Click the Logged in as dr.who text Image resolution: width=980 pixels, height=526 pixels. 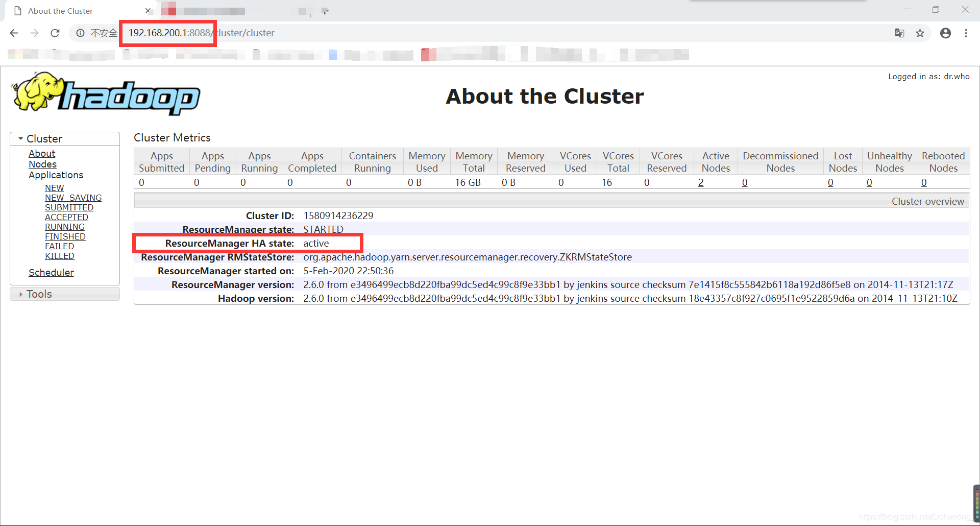(x=928, y=76)
